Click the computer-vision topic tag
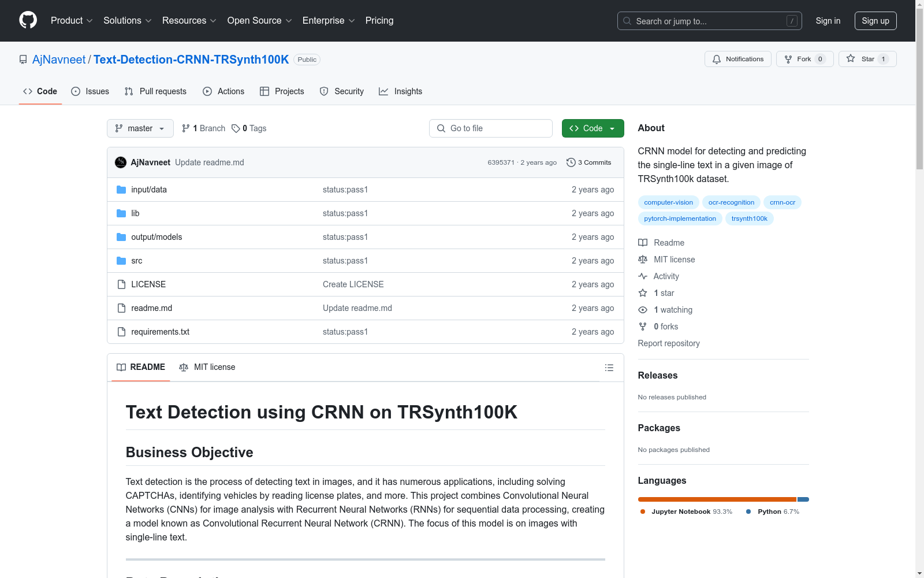The width and height of the screenshot is (924, 578). 669,202
